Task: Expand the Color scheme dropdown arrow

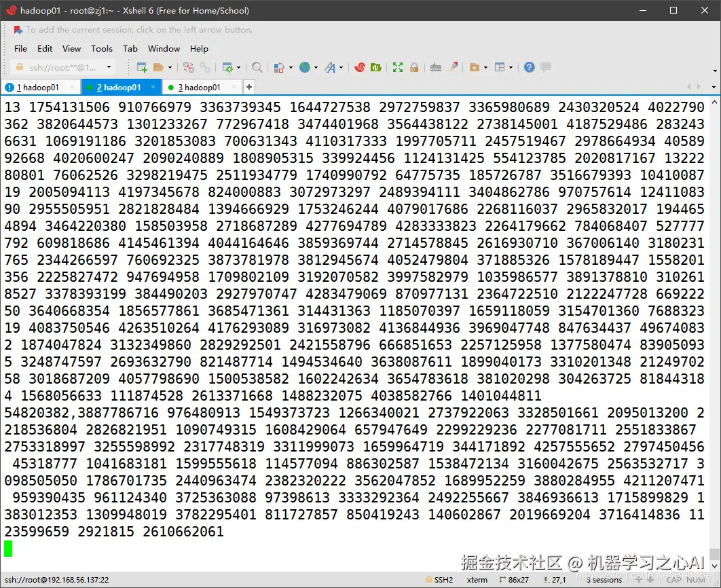Action: tap(291, 68)
